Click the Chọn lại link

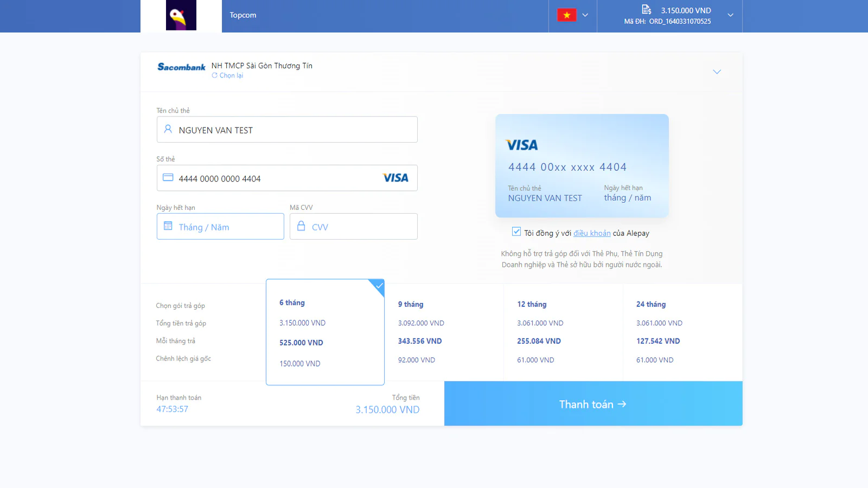point(227,75)
